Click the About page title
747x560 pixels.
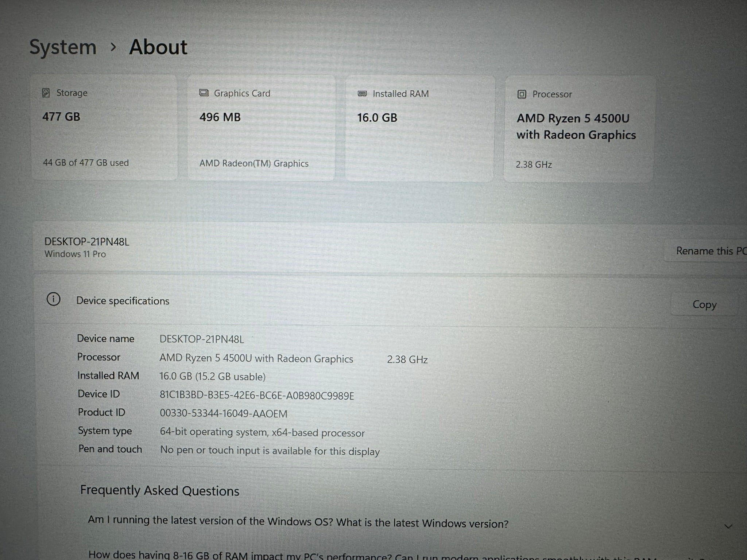tap(158, 47)
